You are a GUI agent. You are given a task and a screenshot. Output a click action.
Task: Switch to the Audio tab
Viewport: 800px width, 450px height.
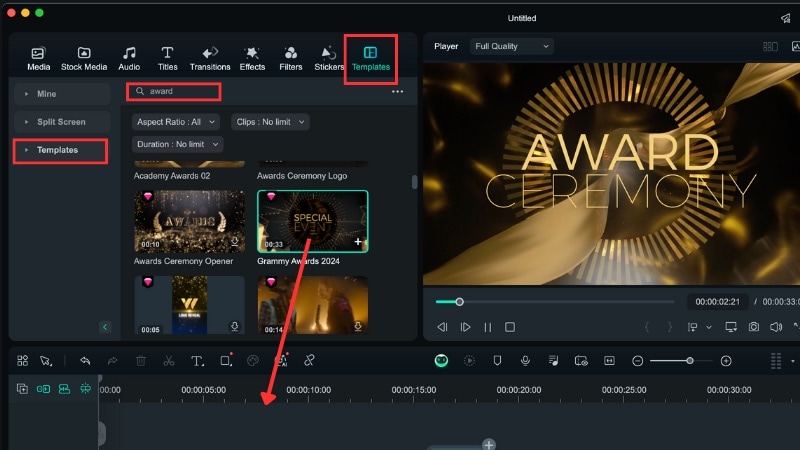(x=129, y=59)
